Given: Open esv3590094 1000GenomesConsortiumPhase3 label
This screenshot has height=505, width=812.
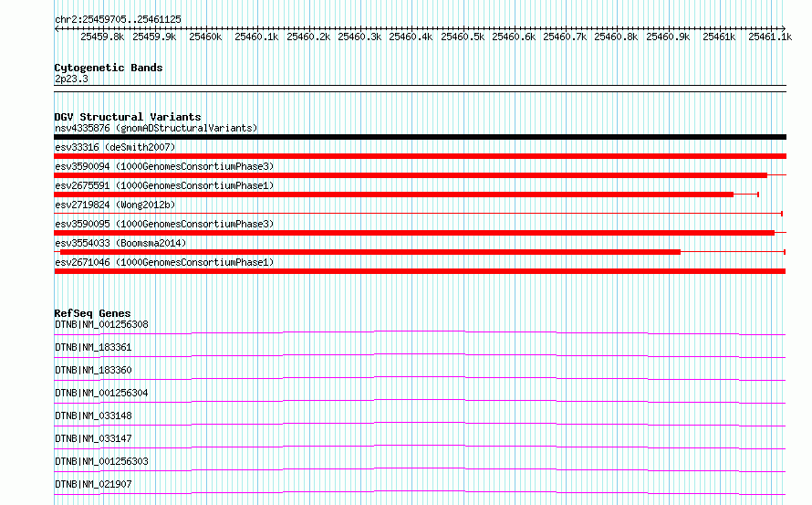Looking at the screenshot, I should tap(164, 166).
